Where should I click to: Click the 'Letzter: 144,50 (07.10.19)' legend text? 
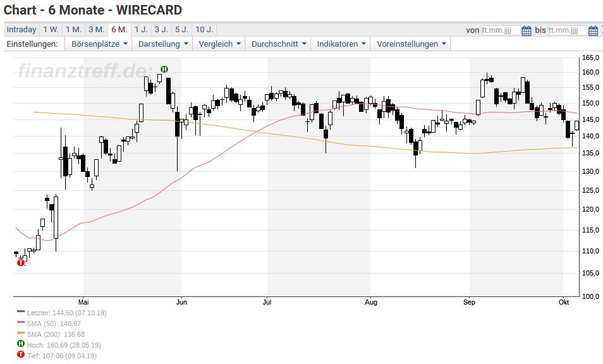(x=67, y=313)
